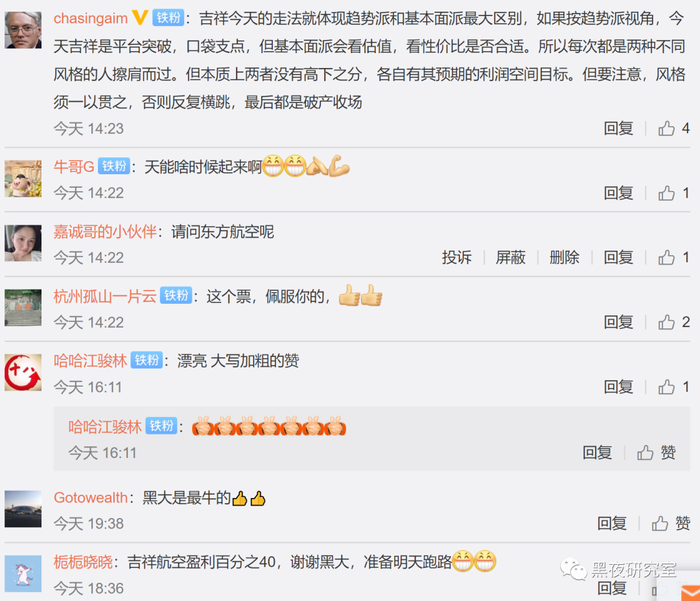Like 哈哈江骏林's 漂亮 comment thumbs-up

[x=666, y=387]
